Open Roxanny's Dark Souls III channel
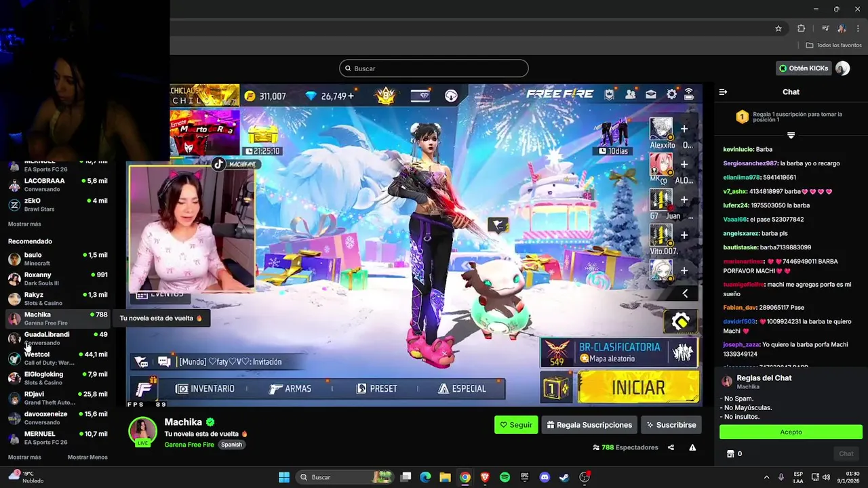 point(58,279)
